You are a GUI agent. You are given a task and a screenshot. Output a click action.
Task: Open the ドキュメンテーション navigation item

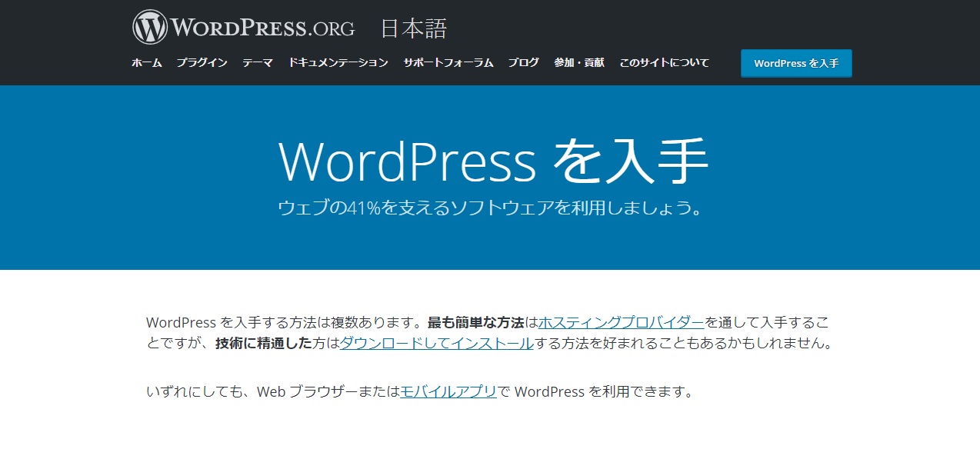point(339,63)
